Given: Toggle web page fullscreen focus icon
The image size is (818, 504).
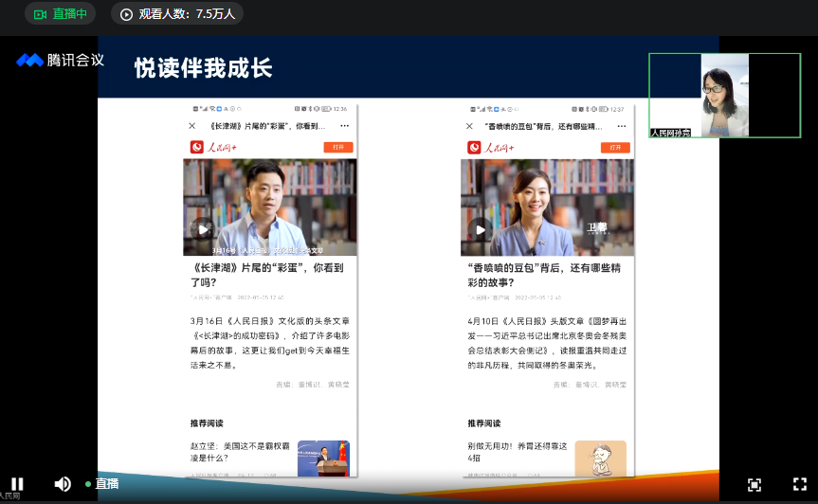Looking at the screenshot, I should tap(754, 485).
